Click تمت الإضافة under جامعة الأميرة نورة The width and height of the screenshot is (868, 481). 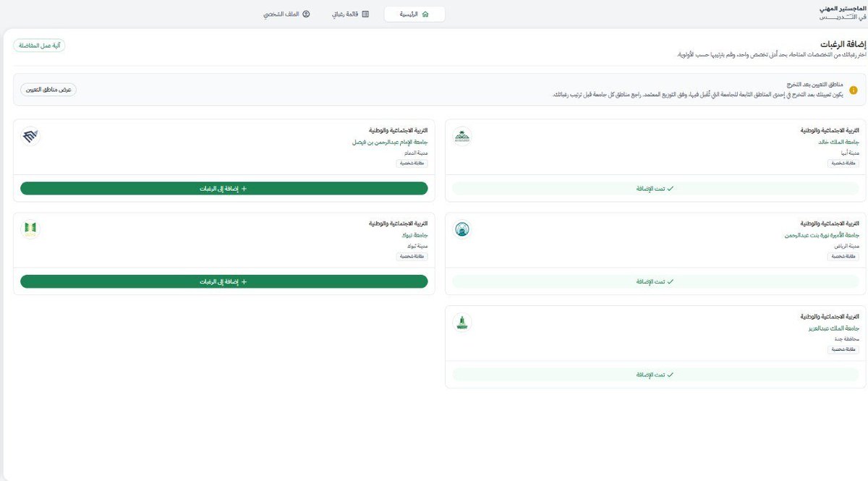[x=656, y=281]
